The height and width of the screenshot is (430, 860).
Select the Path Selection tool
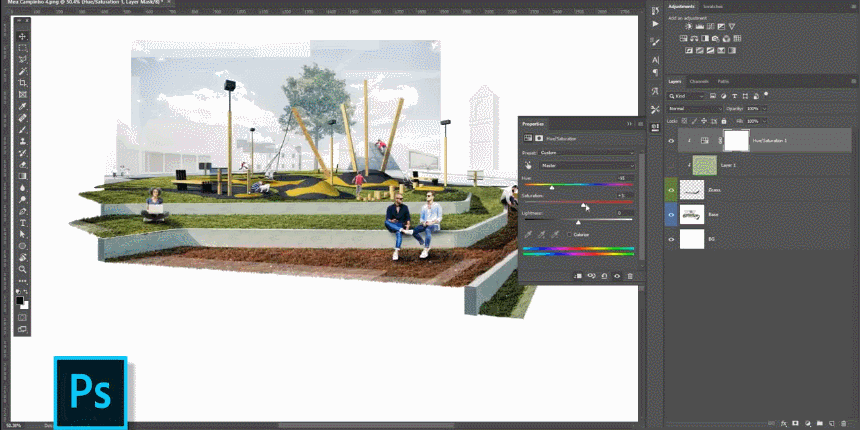[22, 234]
